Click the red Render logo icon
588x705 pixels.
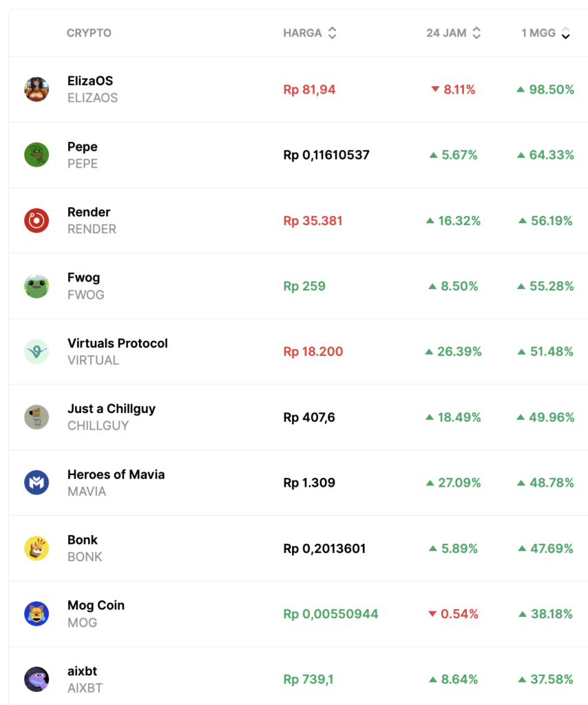coord(36,220)
